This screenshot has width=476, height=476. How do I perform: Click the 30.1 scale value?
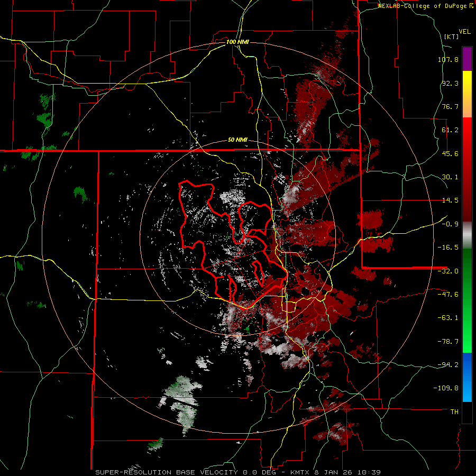click(450, 177)
